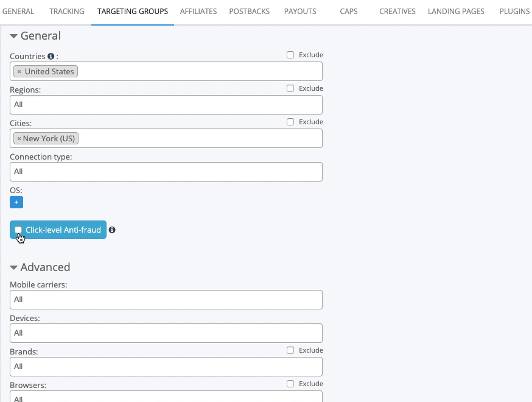Select the Targeting Groups tab

coord(133,12)
